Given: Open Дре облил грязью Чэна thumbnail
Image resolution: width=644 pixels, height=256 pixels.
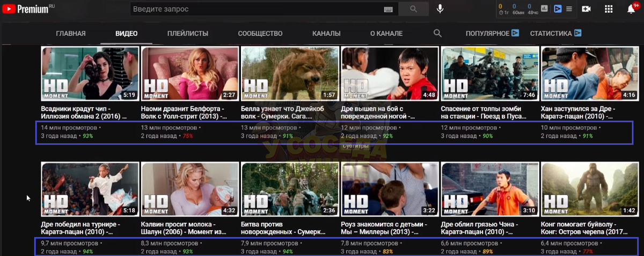Looking at the screenshot, I should 489,189.
